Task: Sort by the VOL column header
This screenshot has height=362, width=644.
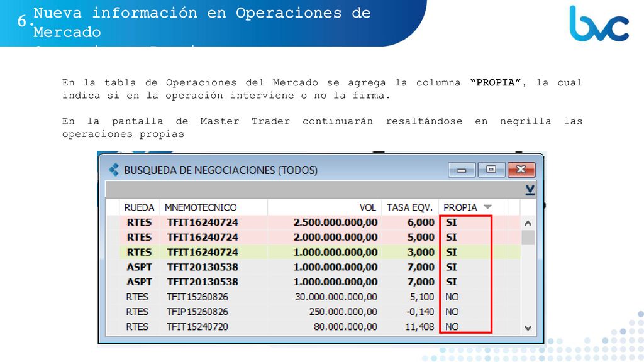Action: pyautogui.click(x=325, y=207)
